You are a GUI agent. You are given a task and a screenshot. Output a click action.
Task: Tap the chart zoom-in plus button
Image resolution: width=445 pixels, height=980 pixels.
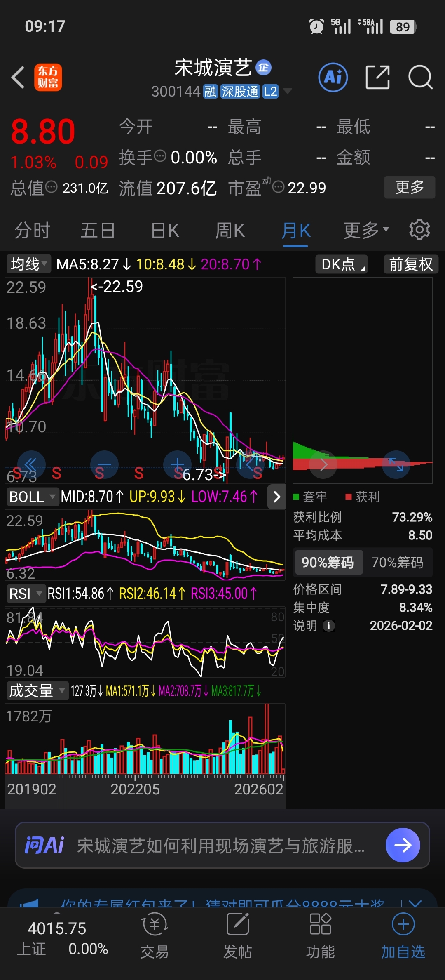click(x=177, y=464)
